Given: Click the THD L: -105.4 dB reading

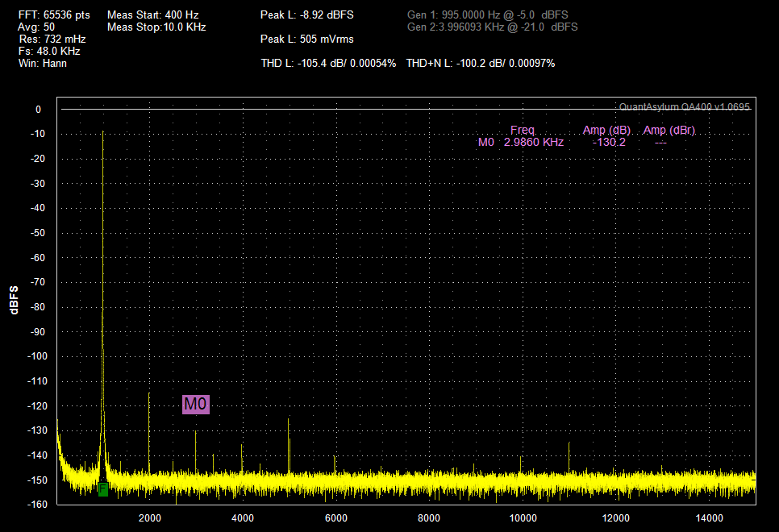Looking at the screenshot, I should pos(328,63).
